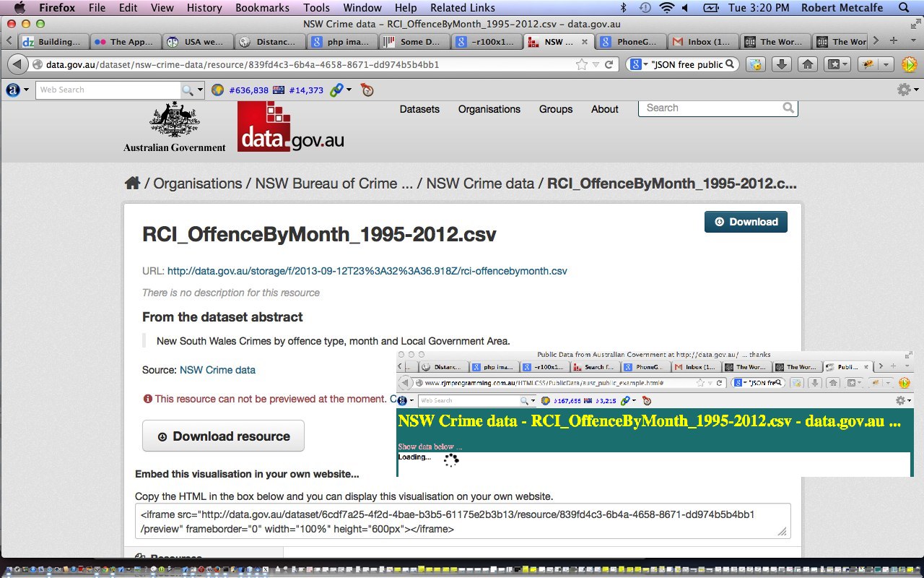Click the Bluetooth menu bar icon
The height and width of the screenshot is (578, 924).
pos(624,8)
